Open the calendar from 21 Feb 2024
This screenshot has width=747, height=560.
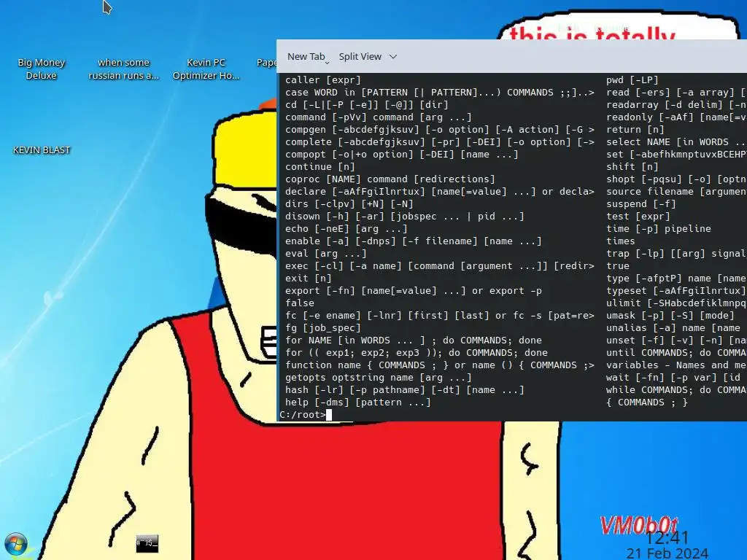pyautogui.click(x=667, y=553)
